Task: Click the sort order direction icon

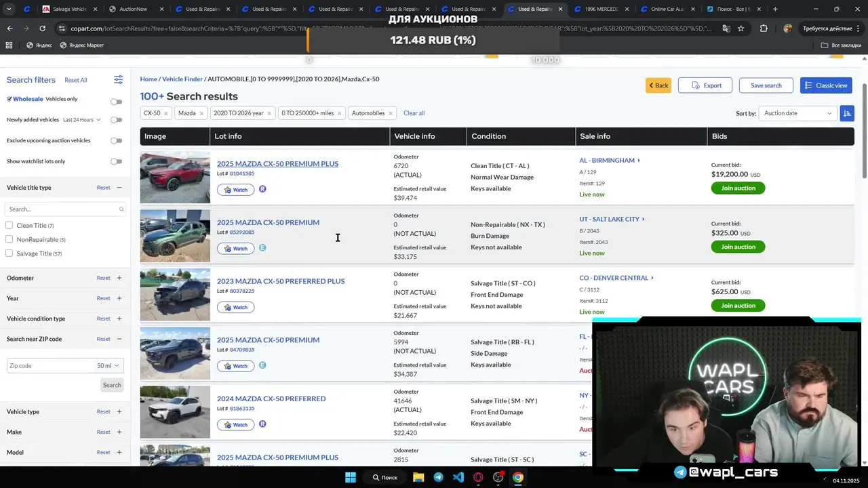Action: pos(846,113)
